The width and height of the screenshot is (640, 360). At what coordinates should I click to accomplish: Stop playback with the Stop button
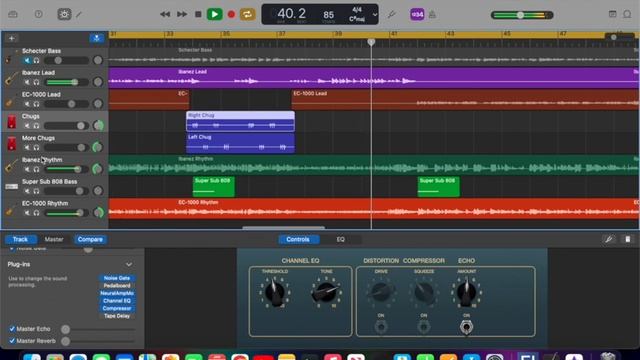[198, 14]
